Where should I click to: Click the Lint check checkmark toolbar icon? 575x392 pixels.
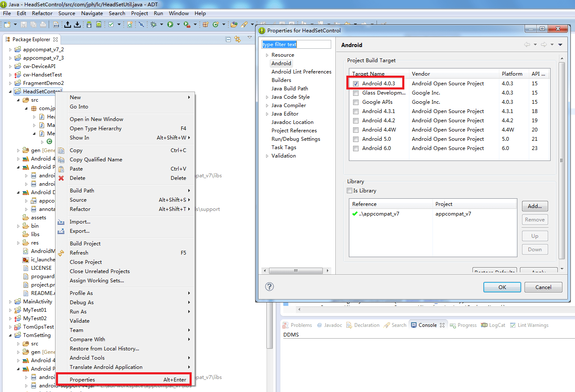pyautogui.click(x=111, y=25)
